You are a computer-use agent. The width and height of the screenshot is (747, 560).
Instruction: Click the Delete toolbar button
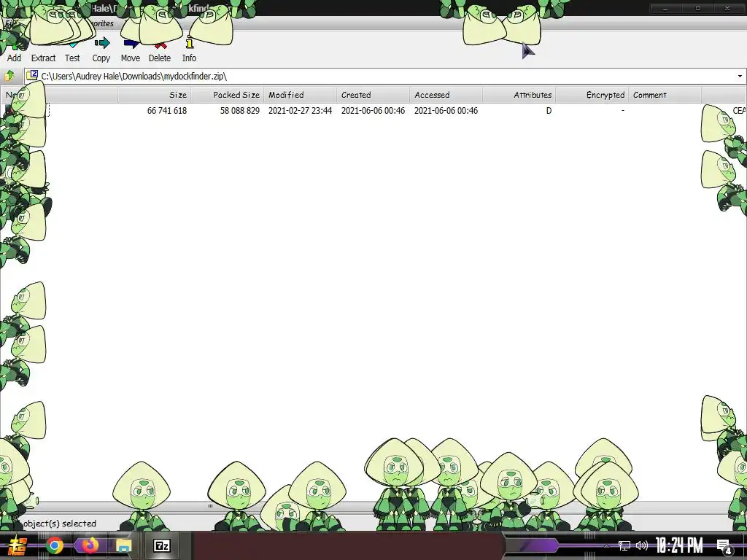pyautogui.click(x=160, y=52)
